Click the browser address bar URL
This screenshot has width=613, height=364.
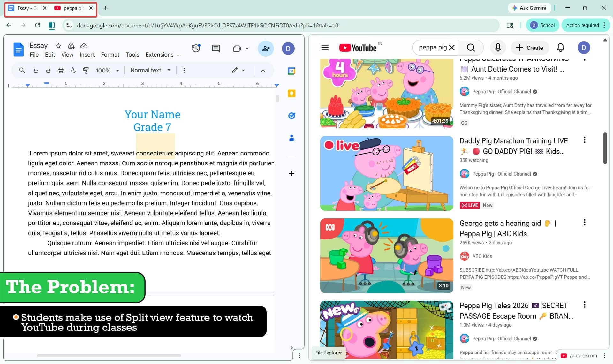pyautogui.click(x=208, y=25)
